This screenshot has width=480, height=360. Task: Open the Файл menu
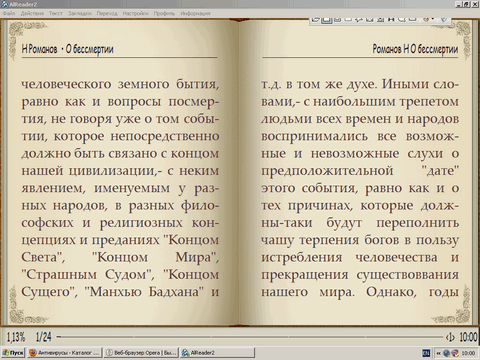(x=9, y=13)
